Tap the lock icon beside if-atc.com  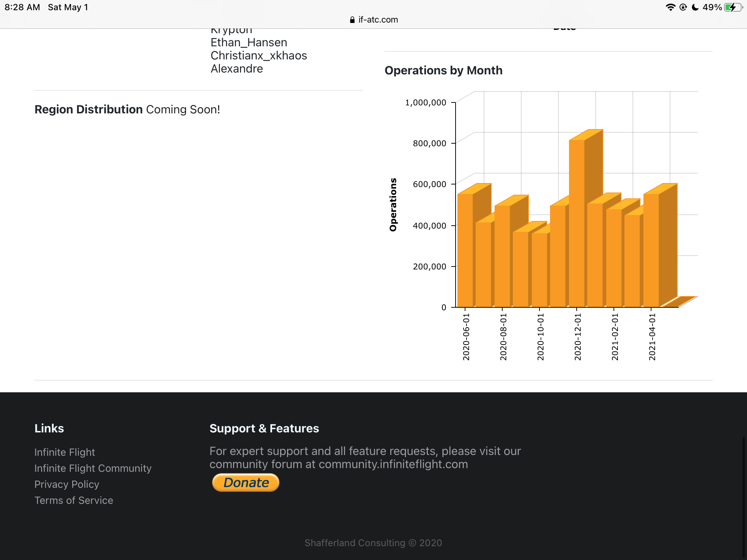pyautogui.click(x=352, y=20)
